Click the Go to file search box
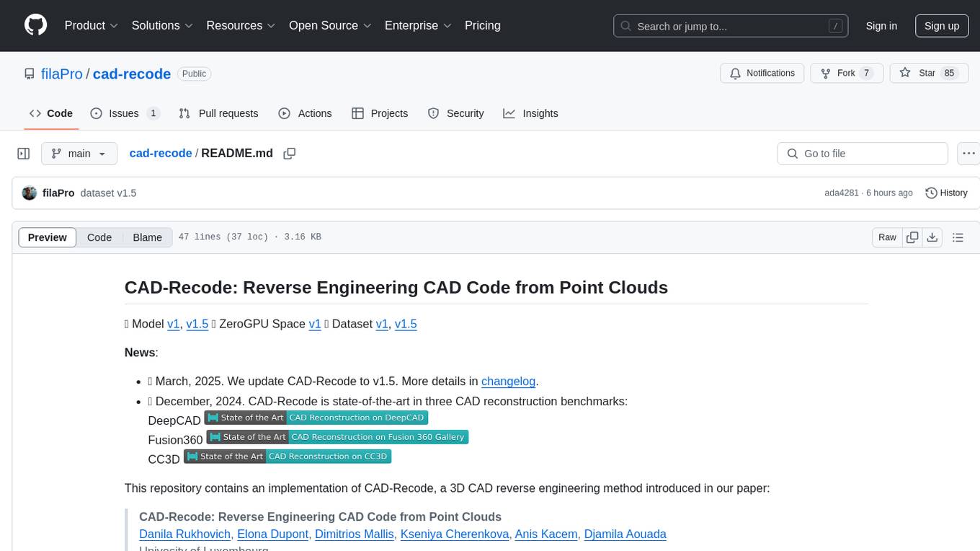Image resolution: width=980 pixels, height=551 pixels. point(863,154)
